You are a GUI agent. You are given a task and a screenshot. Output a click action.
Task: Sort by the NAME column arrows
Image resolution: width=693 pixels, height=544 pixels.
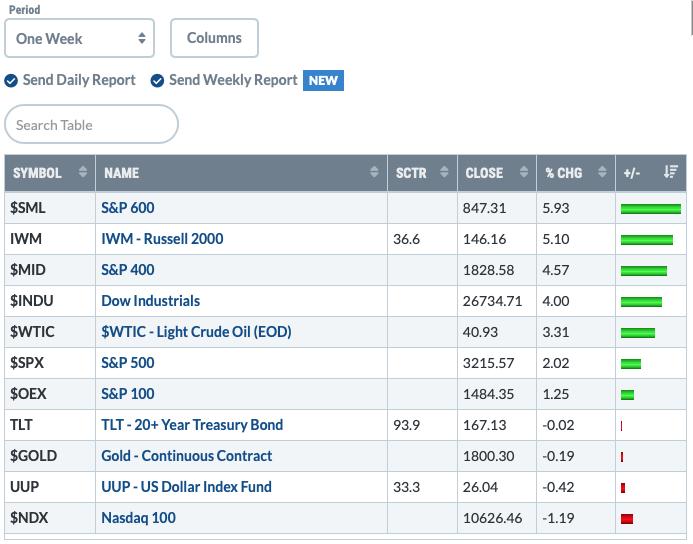(374, 172)
